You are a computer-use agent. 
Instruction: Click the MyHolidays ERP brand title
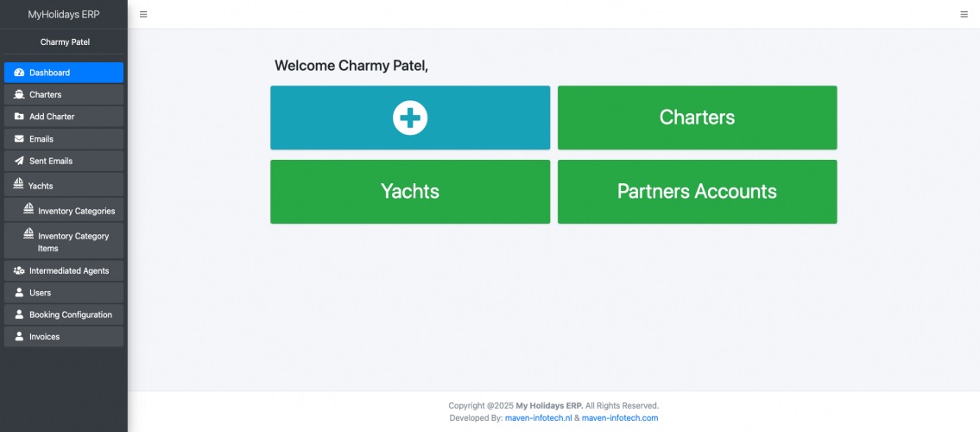coord(64,15)
